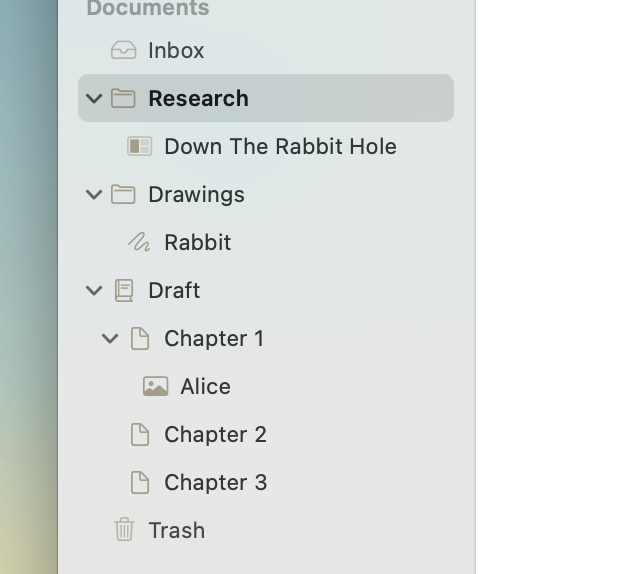Click the Alice image icon

click(156, 386)
